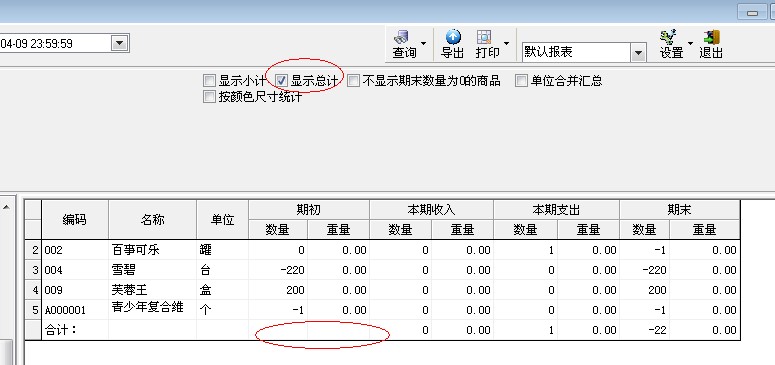Click row number 3 header
This screenshot has width=775, height=365.
click(34, 270)
